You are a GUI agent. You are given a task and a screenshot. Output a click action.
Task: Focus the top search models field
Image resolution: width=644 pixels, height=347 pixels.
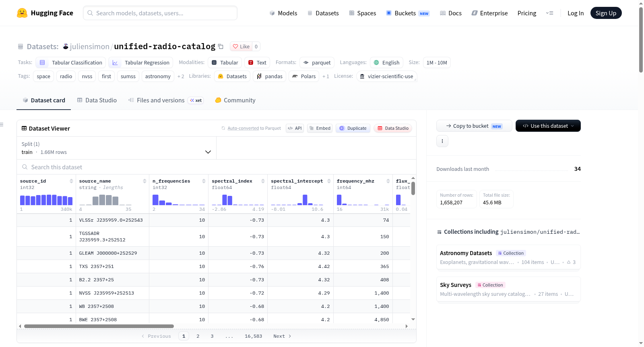click(160, 13)
